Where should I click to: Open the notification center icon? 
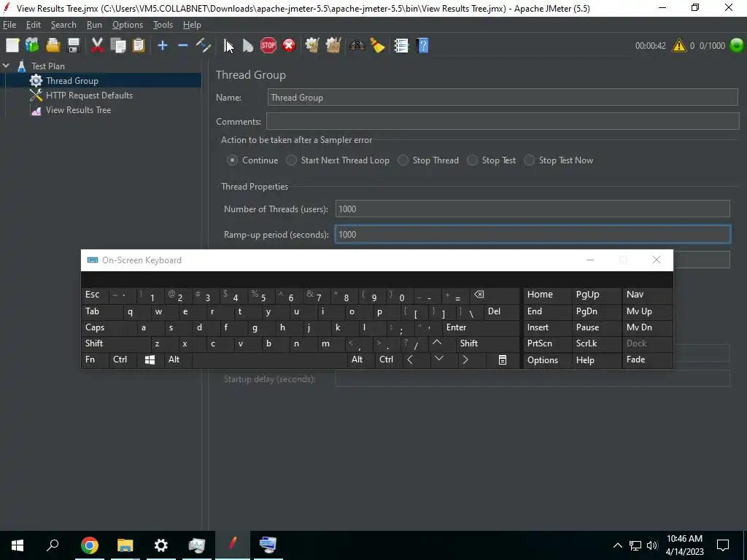[x=723, y=545]
